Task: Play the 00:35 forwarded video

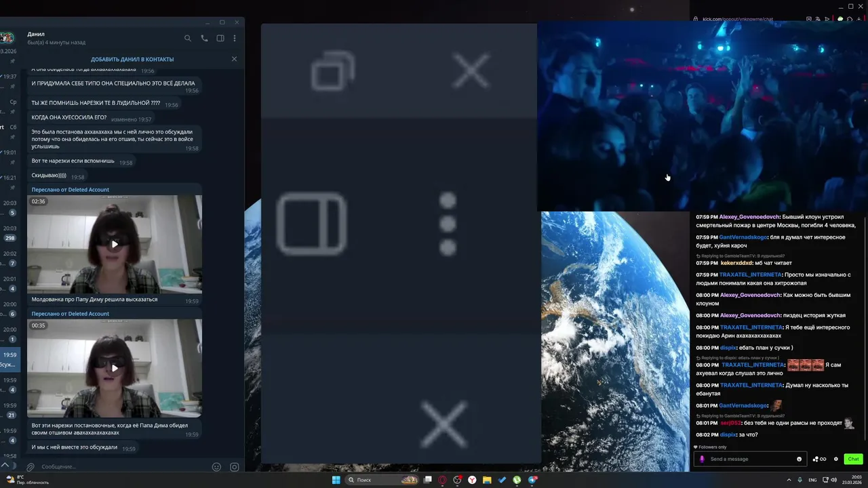Action: tap(115, 368)
